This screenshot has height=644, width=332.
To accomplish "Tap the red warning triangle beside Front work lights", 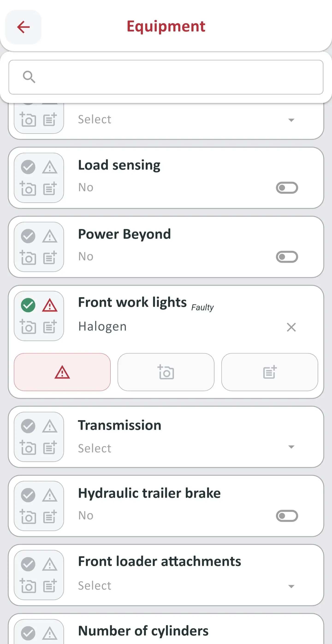I will 50,305.
